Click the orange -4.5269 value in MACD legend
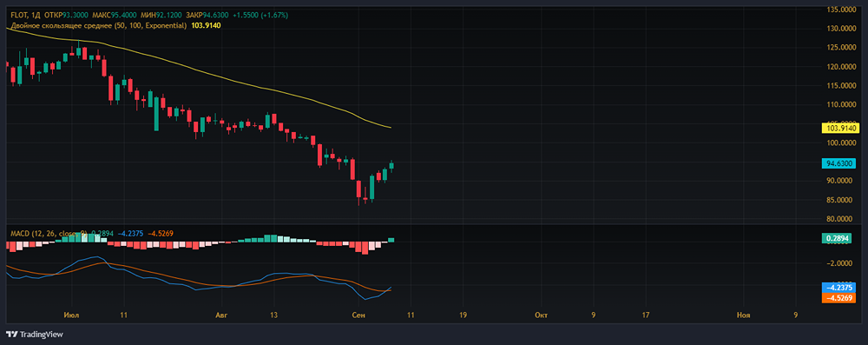The image size is (868, 345). point(160,234)
